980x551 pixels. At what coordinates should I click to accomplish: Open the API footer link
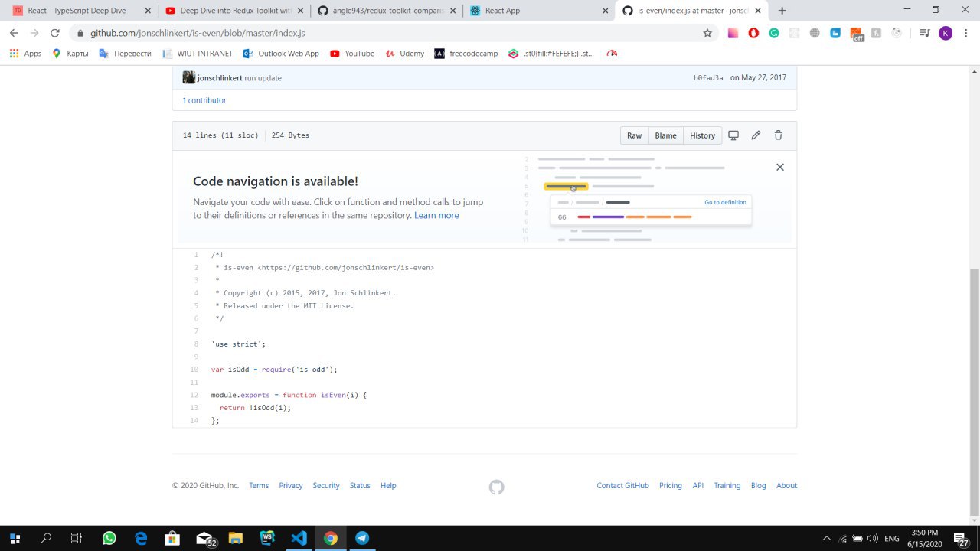698,485
